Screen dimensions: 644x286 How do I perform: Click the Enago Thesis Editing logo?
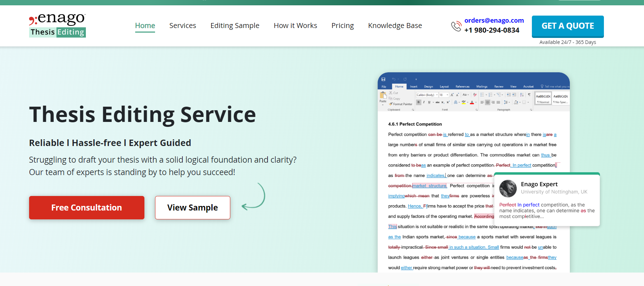57,25
